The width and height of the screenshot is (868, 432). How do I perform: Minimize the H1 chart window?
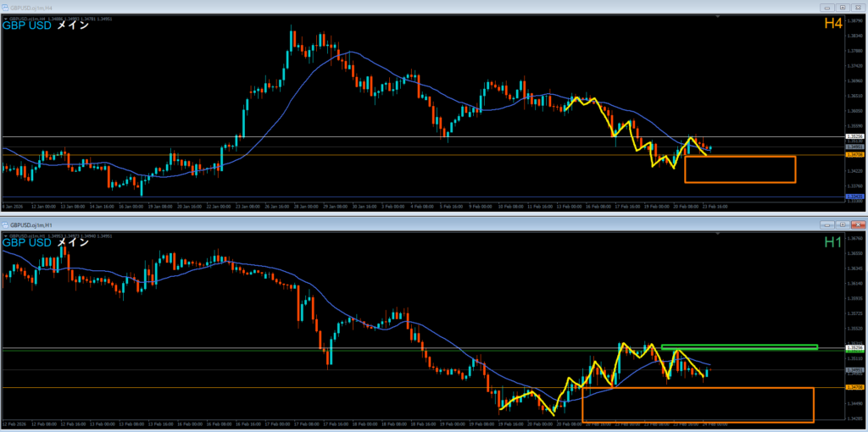(827, 225)
